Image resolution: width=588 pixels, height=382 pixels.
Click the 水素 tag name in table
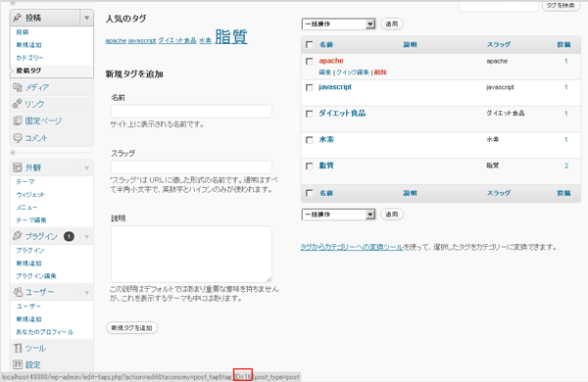[x=326, y=139]
